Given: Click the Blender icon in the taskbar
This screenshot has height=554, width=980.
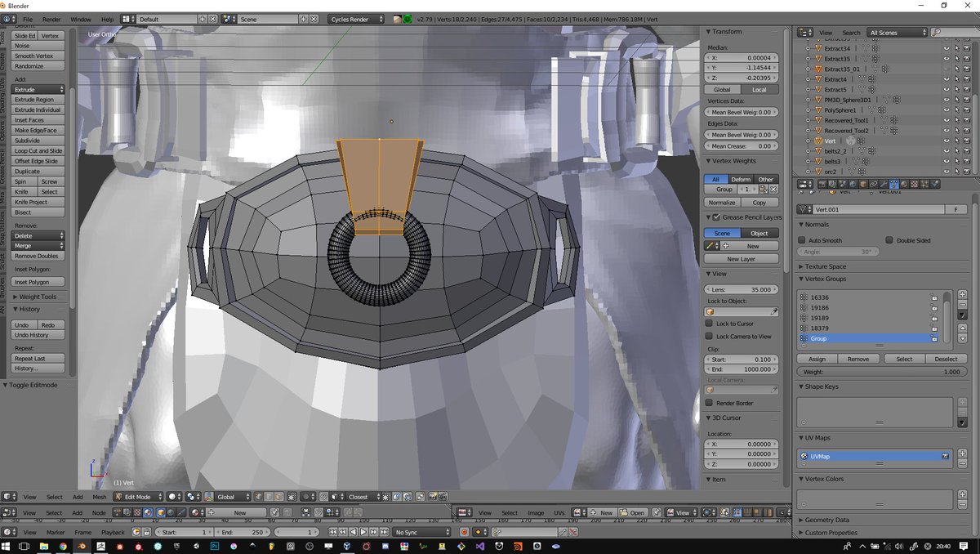Looking at the screenshot, I should [81, 545].
